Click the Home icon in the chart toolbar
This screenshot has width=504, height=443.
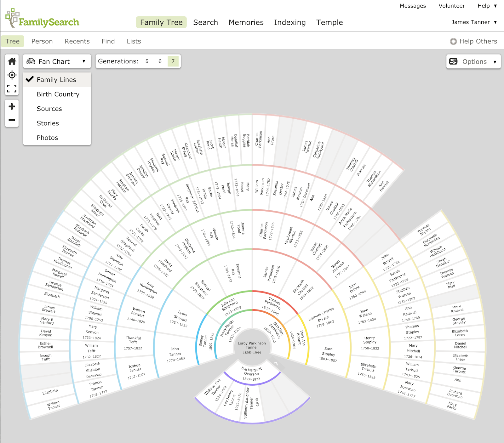(x=12, y=61)
